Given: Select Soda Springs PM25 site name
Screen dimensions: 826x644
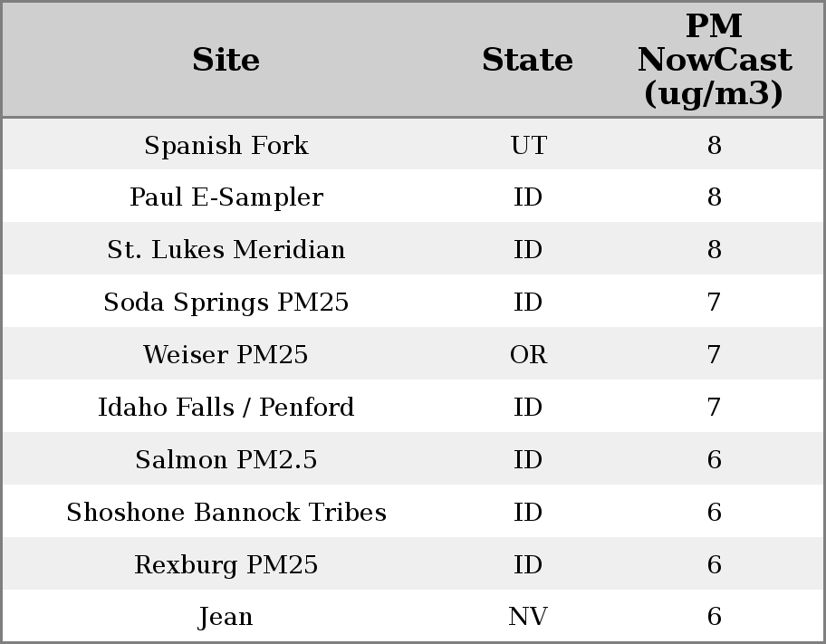Looking at the screenshot, I should [226, 303].
